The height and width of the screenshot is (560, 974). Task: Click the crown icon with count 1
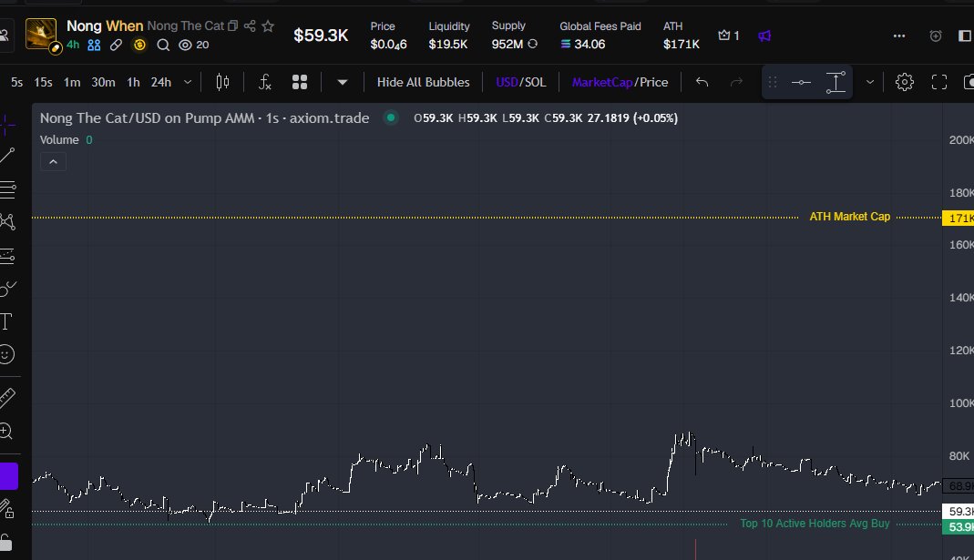[724, 36]
